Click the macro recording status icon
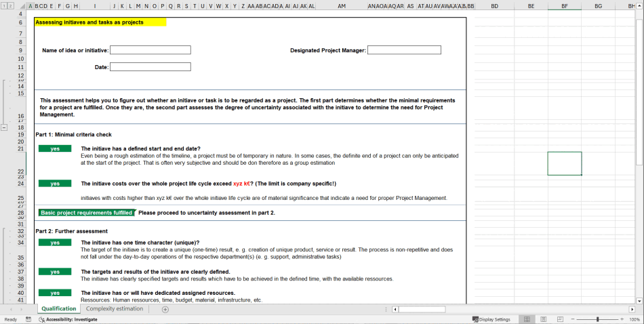 [28, 319]
